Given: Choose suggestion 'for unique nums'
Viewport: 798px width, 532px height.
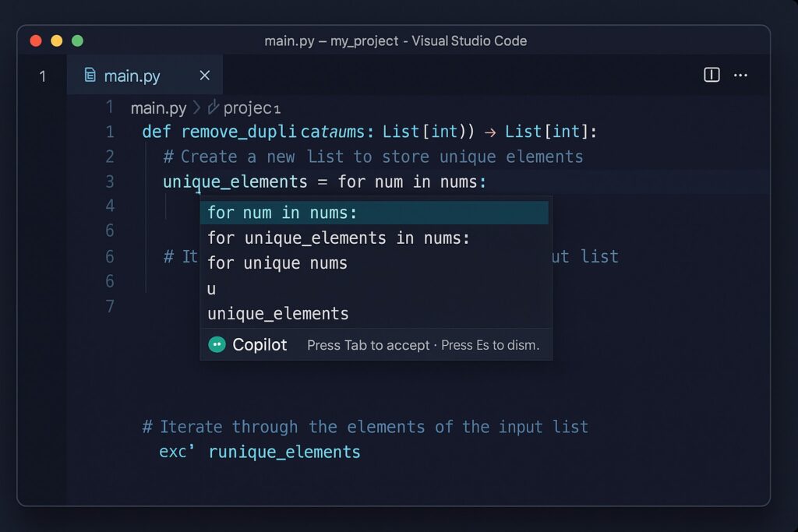Looking at the screenshot, I should (x=374, y=263).
